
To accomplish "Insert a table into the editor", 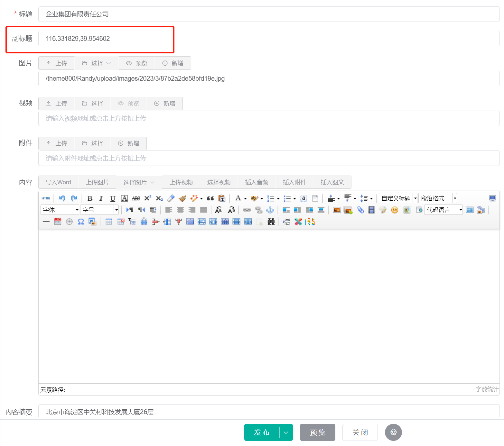I will coord(108,222).
